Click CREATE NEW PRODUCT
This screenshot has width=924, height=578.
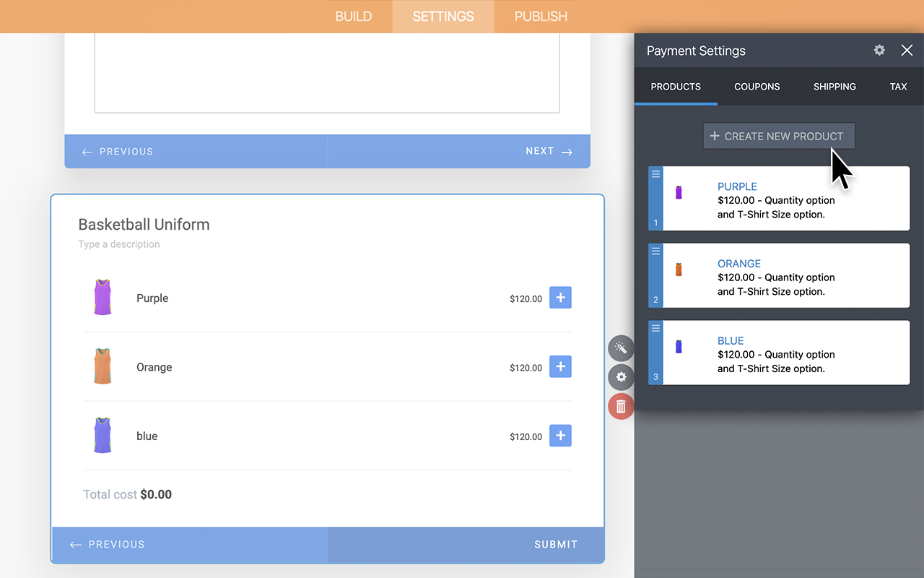tap(779, 136)
